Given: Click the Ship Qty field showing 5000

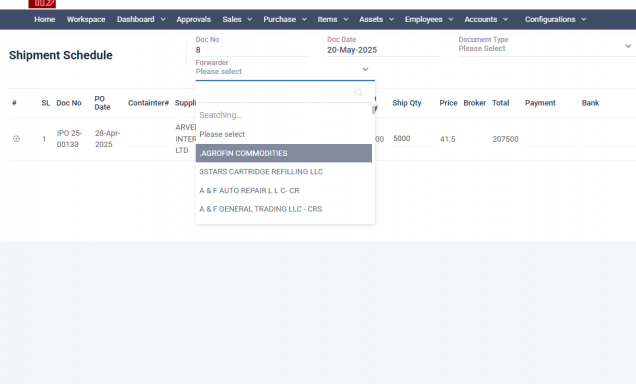Looking at the screenshot, I should click(x=413, y=139).
